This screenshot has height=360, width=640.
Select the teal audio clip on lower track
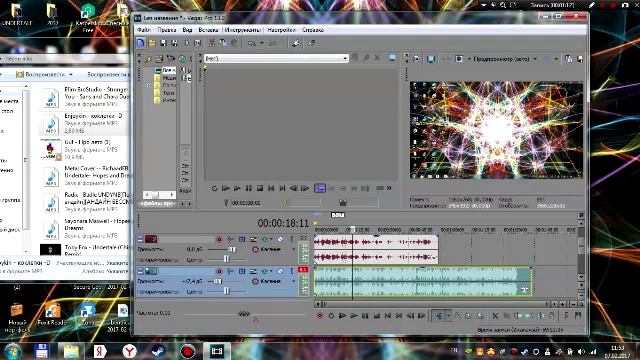422,281
